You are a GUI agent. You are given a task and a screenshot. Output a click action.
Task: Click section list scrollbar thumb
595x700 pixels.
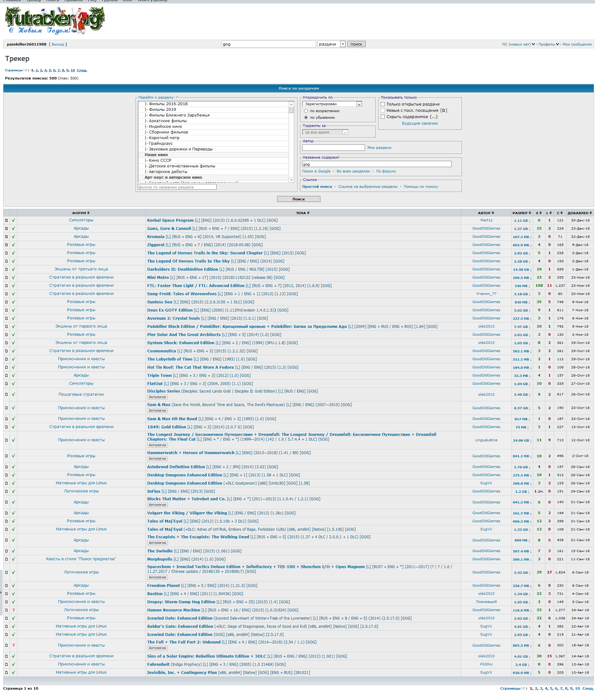coord(292,110)
